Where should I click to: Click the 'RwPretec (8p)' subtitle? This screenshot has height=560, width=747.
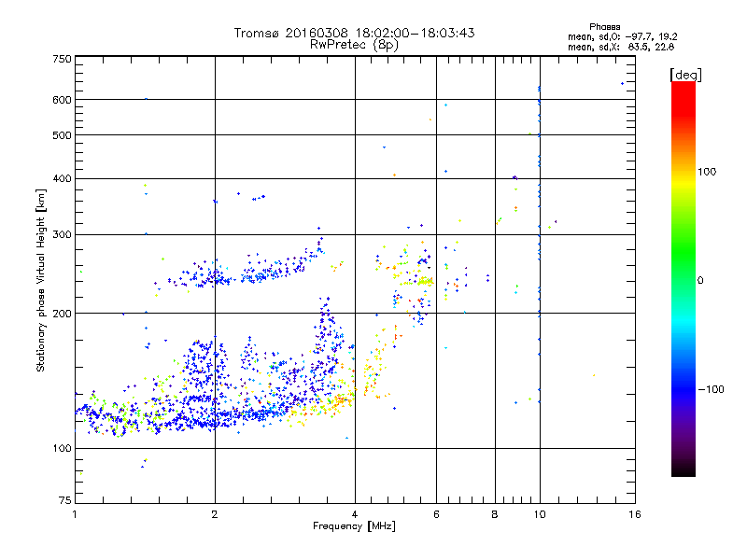pos(354,45)
